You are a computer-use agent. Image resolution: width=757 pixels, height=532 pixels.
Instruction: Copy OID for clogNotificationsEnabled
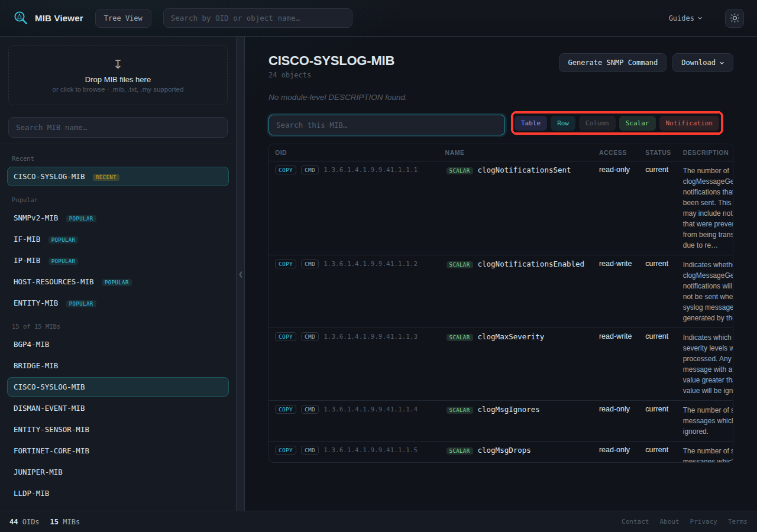point(286,264)
